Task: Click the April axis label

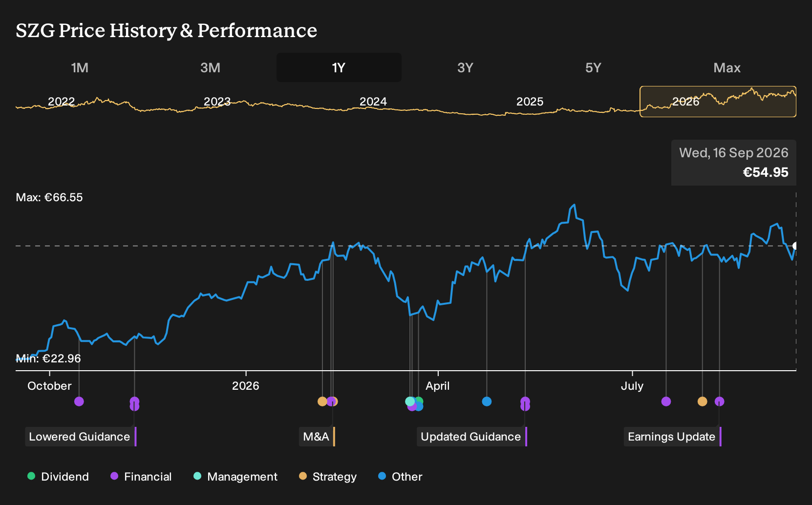Action: coord(437,386)
